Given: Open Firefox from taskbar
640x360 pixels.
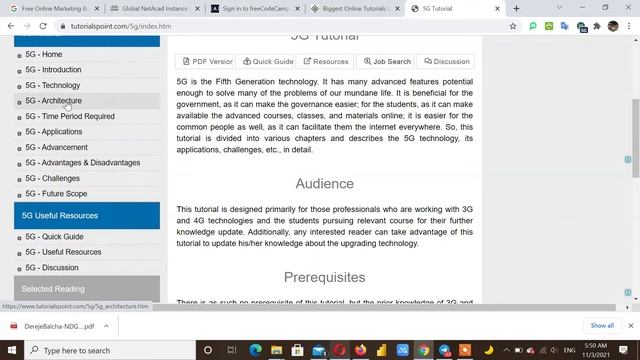Looking at the screenshot, I should click(360, 350).
